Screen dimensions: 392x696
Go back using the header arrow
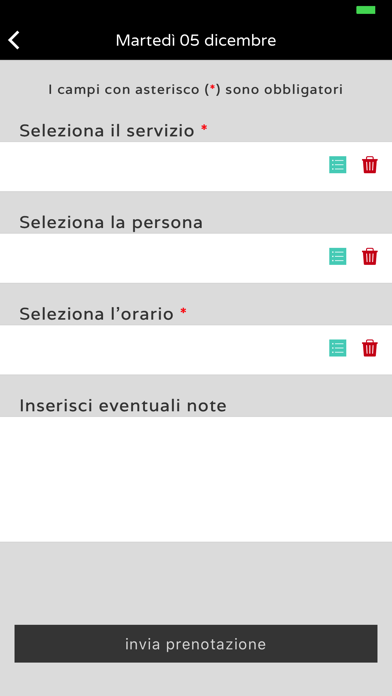pyautogui.click(x=14, y=40)
